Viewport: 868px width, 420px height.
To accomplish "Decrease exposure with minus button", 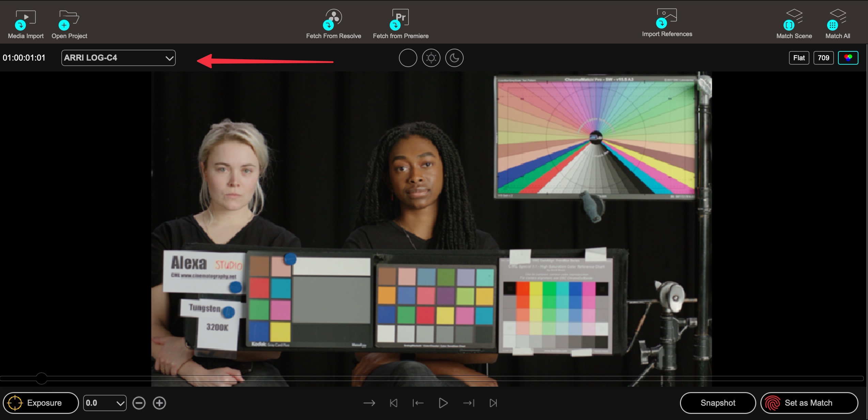I will click(x=139, y=403).
